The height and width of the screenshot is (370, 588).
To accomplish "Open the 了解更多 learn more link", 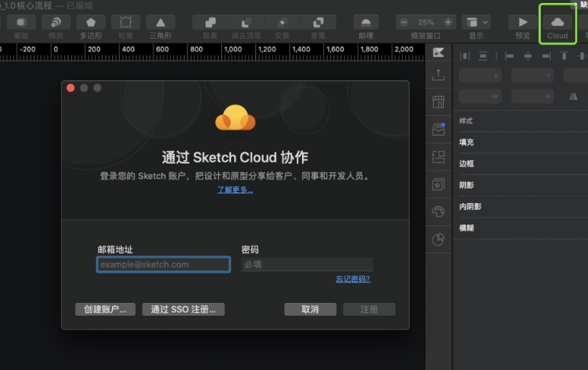I will coord(235,190).
